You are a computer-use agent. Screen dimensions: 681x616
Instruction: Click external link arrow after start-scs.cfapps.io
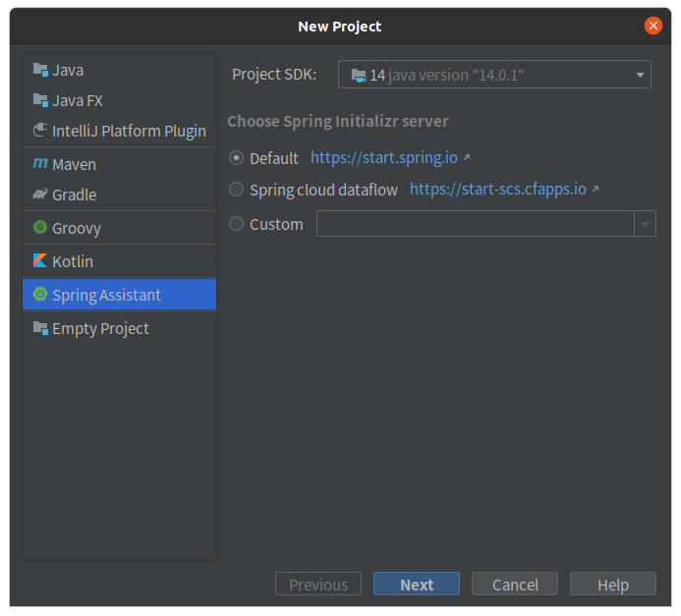click(596, 189)
